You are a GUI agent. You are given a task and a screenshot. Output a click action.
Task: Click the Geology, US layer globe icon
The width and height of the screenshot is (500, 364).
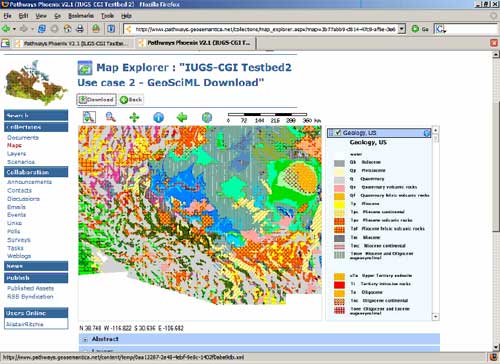pyautogui.click(x=427, y=133)
